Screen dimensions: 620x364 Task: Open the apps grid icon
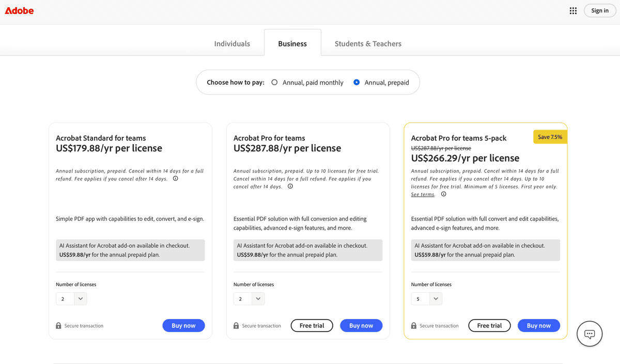coord(573,11)
